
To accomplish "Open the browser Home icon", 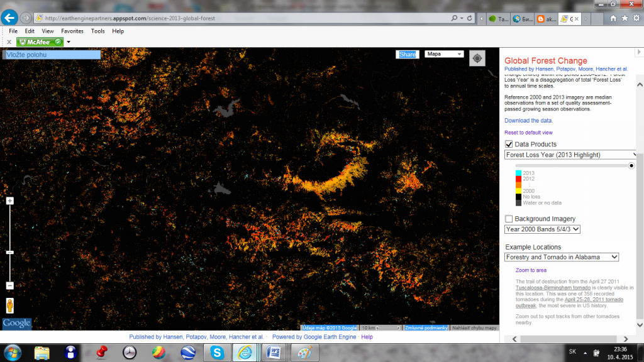I will (613, 18).
